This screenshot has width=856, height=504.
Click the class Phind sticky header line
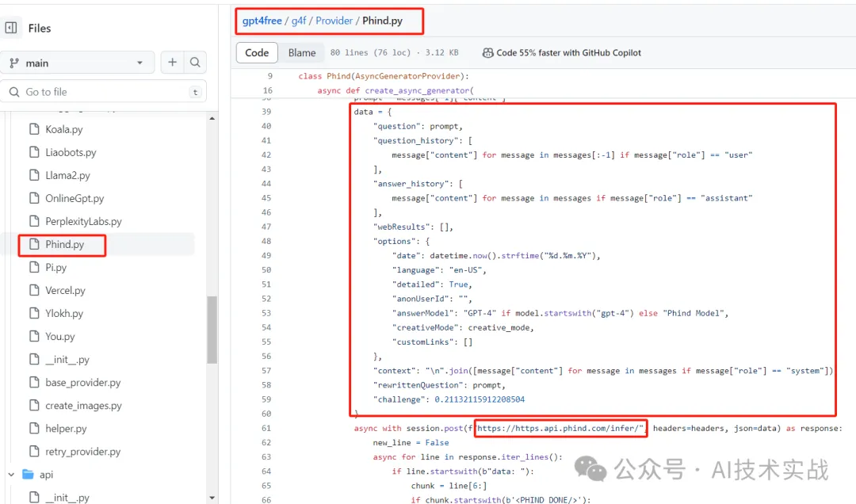click(384, 76)
